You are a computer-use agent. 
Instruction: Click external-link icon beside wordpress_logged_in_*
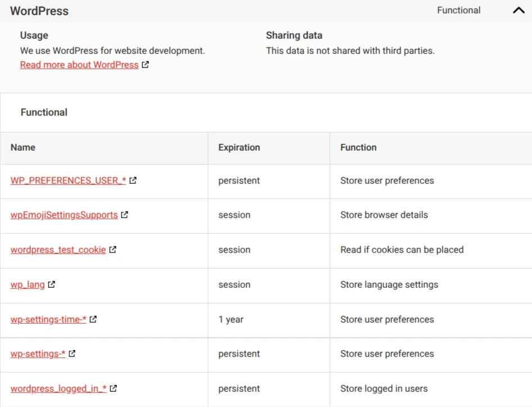[113, 388]
